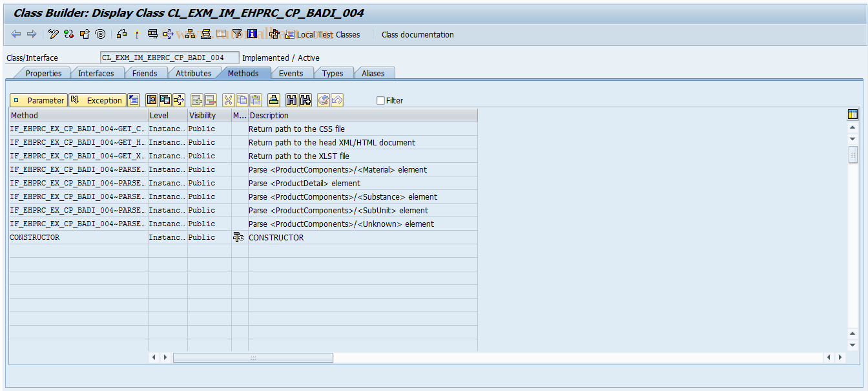
Task: Open the Attributes tab
Action: pos(194,73)
